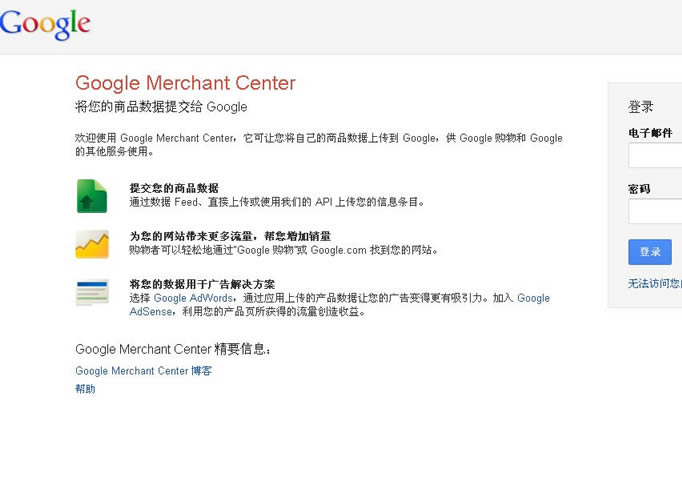This screenshot has height=477, width=682.
Task: Click the advertising solutions list icon
Action: pyautogui.click(x=92, y=292)
